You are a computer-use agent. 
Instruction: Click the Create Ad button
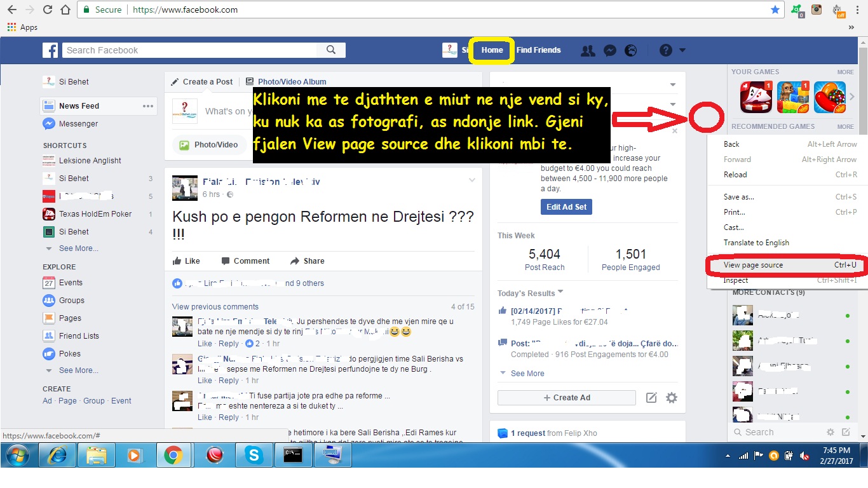click(x=567, y=398)
